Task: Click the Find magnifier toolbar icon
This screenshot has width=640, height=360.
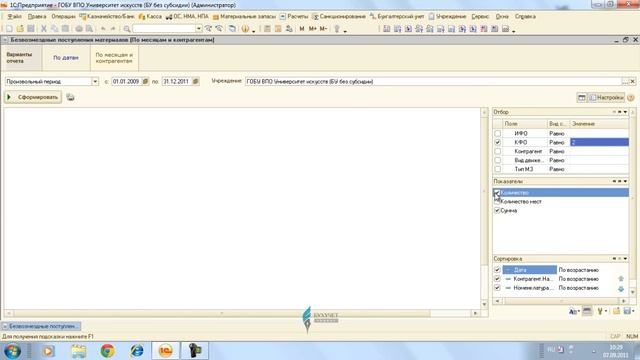Action: 127,29
